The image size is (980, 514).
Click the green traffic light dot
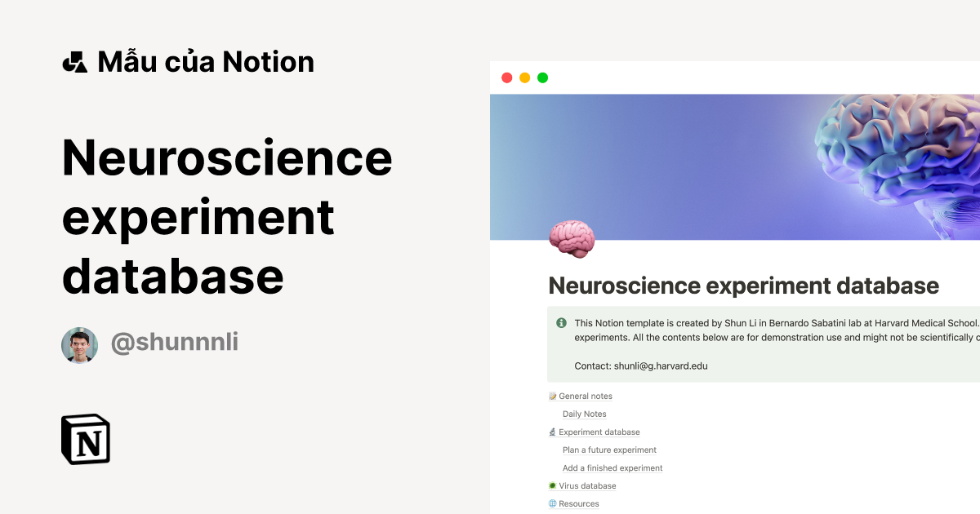pyautogui.click(x=542, y=77)
